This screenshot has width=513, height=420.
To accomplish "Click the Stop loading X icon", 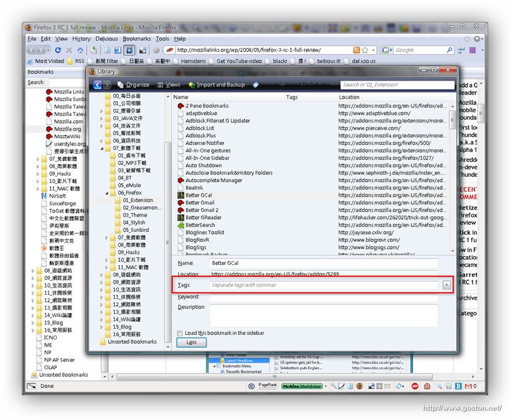I will [69, 50].
